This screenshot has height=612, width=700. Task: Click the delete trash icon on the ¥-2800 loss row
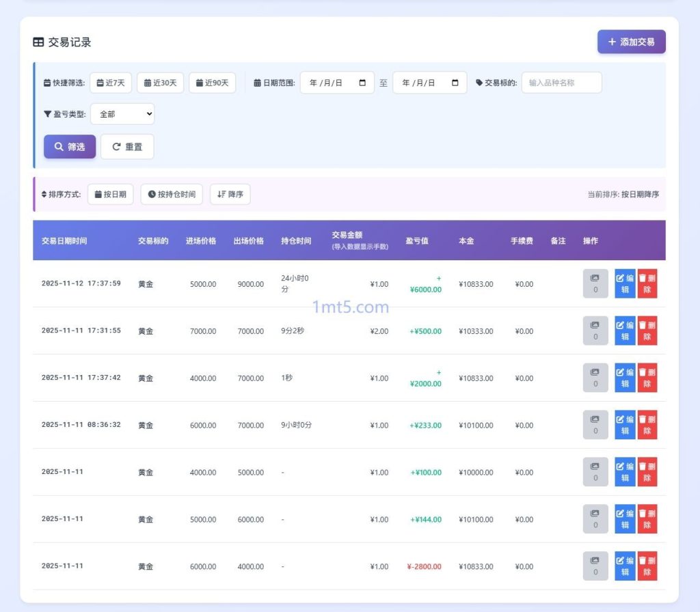point(647,566)
